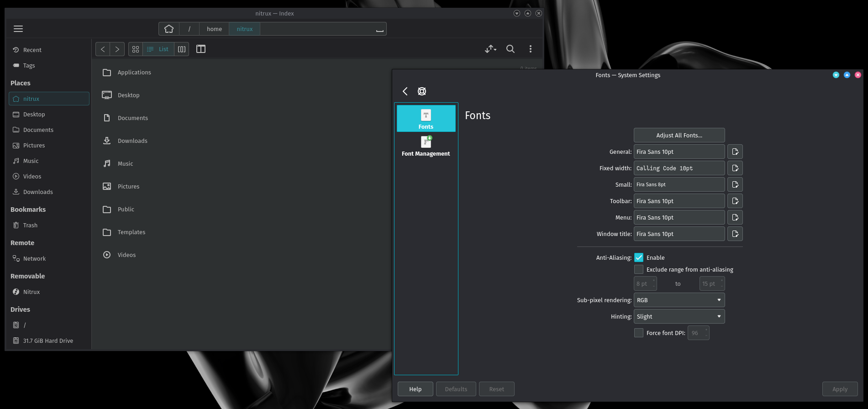Open the three-dot overflow menu
Screen dimensions: 868x409
(x=530, y=49)
